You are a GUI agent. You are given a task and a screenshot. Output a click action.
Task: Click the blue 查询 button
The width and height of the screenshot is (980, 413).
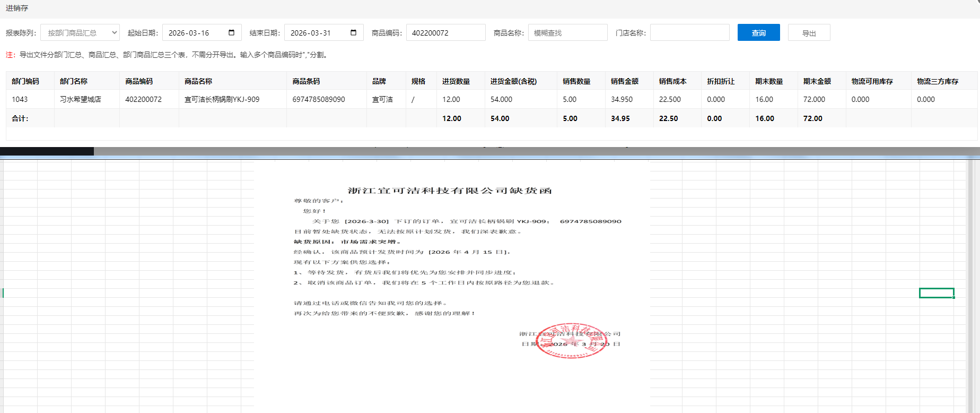coord(758,33)
